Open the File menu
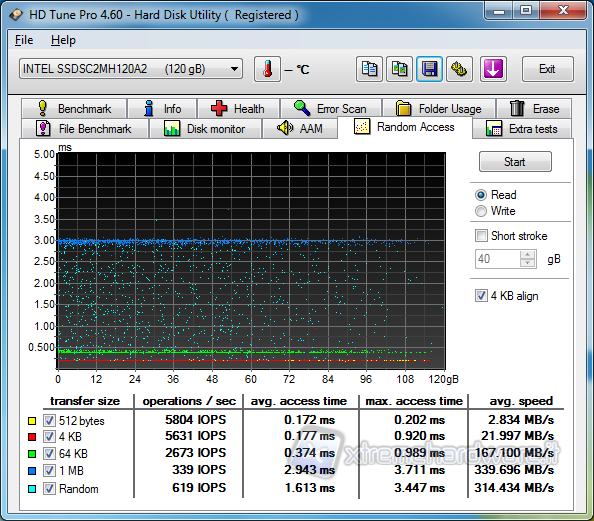The image size is (594, 521). point(24,40)
